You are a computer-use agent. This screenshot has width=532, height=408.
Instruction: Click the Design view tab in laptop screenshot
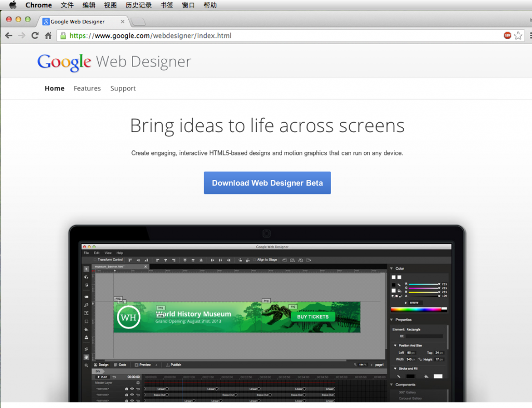[x=101, y=365]
